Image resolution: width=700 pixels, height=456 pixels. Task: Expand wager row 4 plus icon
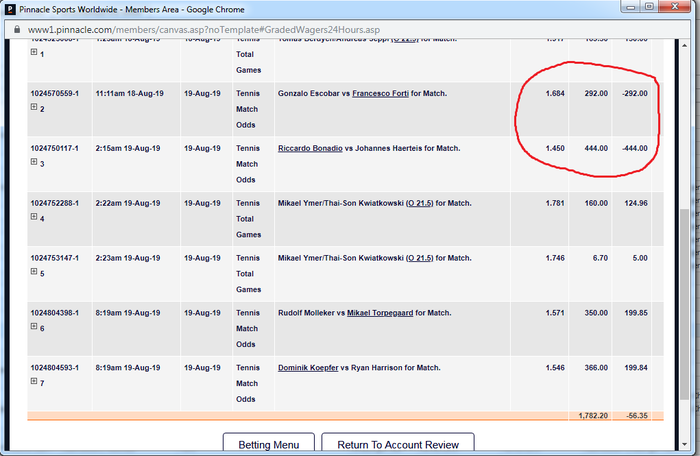[34, 217]
